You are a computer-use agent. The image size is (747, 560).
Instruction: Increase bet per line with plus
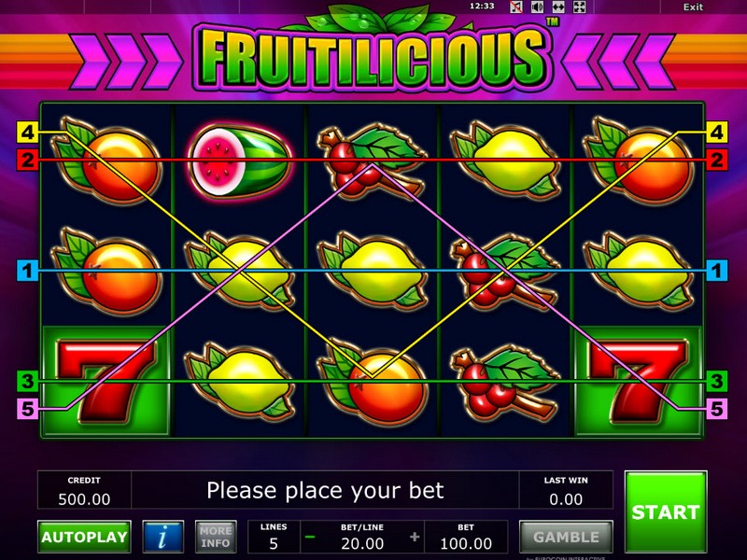click(415, 538)
